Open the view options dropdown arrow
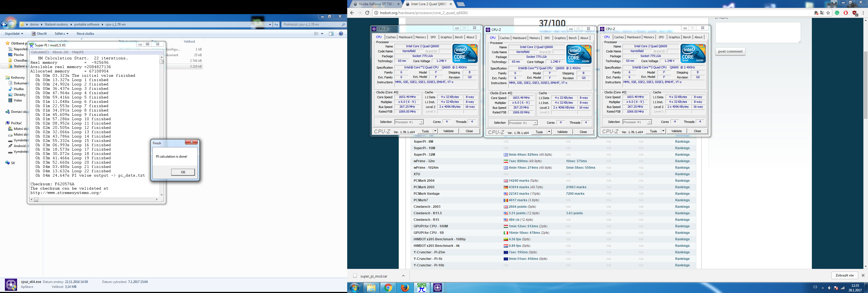868x293 pixels. [322, 34]
